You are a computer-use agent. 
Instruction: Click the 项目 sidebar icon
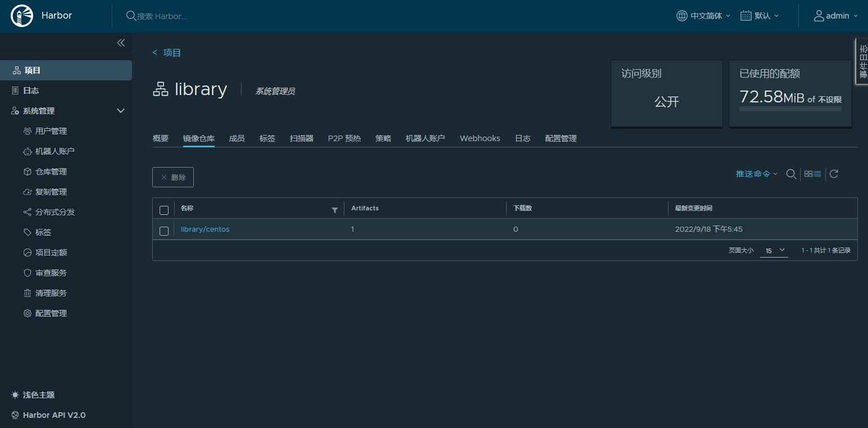(16, 70)
